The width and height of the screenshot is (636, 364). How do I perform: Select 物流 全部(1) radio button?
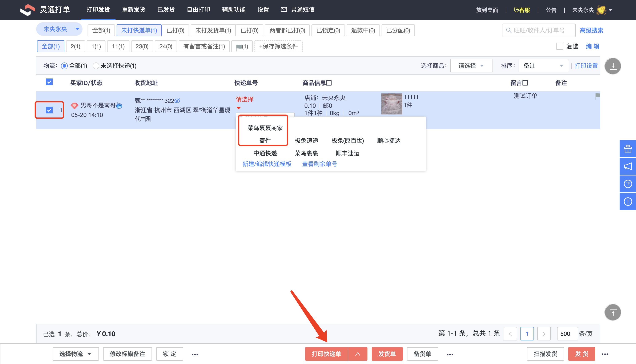64,66
